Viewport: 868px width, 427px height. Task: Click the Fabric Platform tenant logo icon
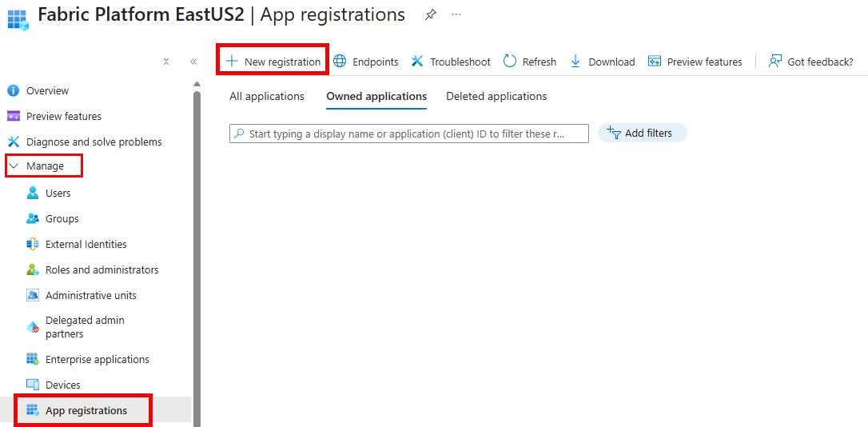(17, 20)
